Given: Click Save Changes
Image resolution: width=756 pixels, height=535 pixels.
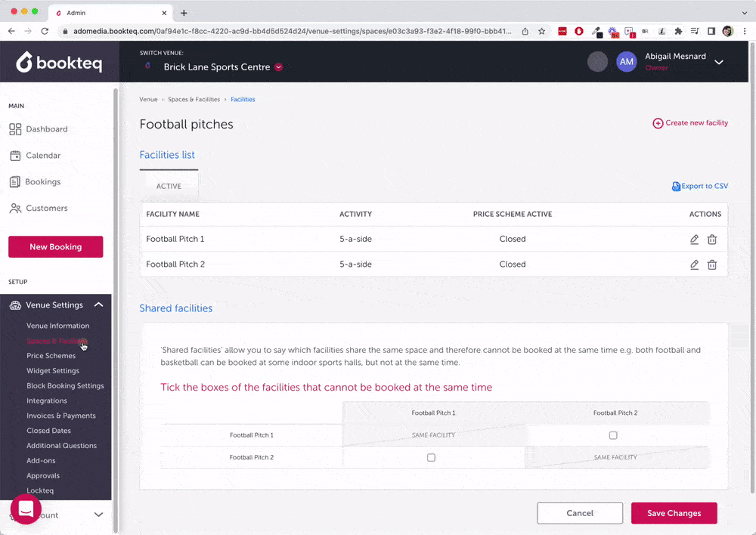Looking at the screenshot, I should coord(674,513).
